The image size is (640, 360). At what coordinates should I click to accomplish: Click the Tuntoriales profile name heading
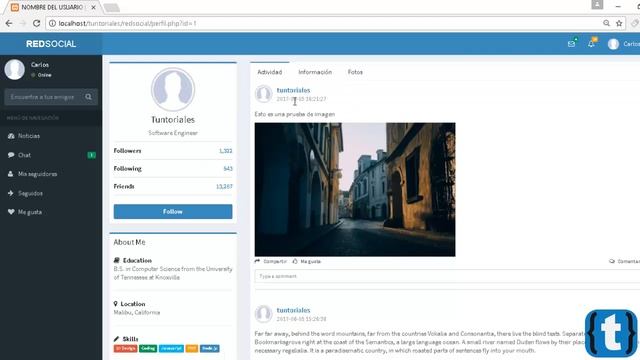click(173, 120)
